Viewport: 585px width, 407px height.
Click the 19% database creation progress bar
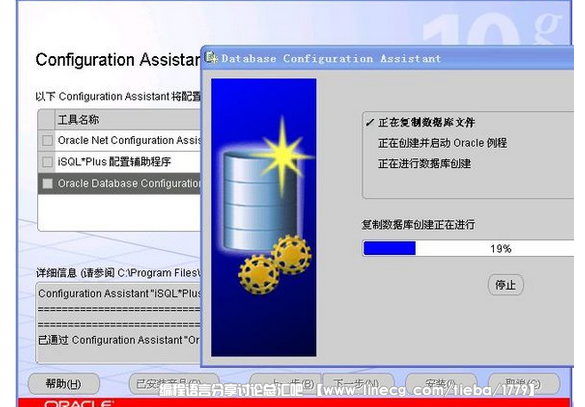pos(468,248)
